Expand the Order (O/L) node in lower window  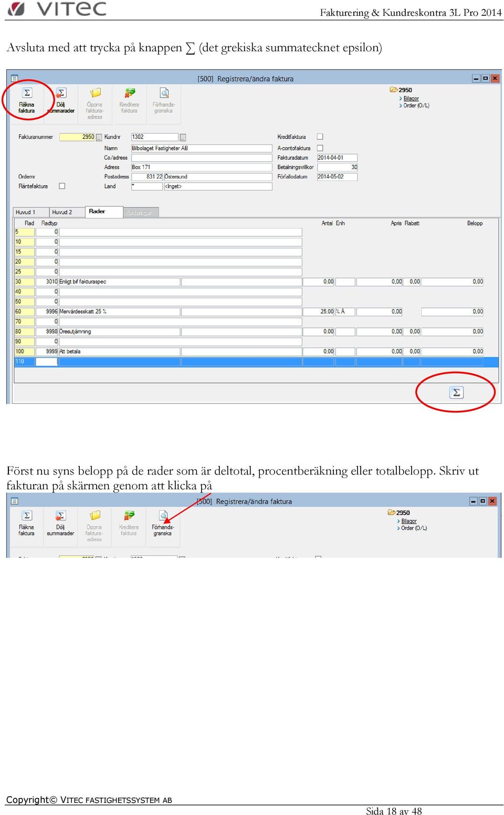click(398, 528)
